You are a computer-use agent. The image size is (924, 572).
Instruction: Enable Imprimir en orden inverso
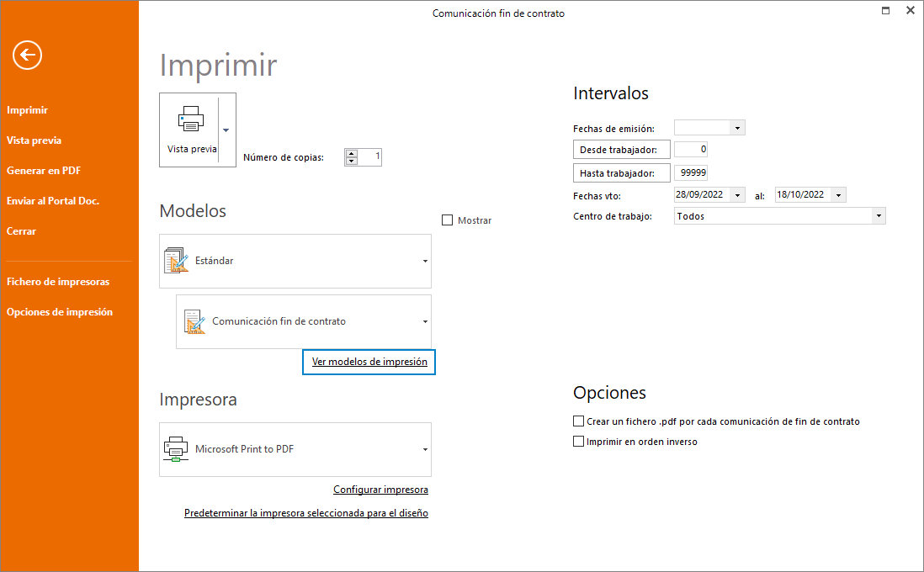click(x=578, y=441)
